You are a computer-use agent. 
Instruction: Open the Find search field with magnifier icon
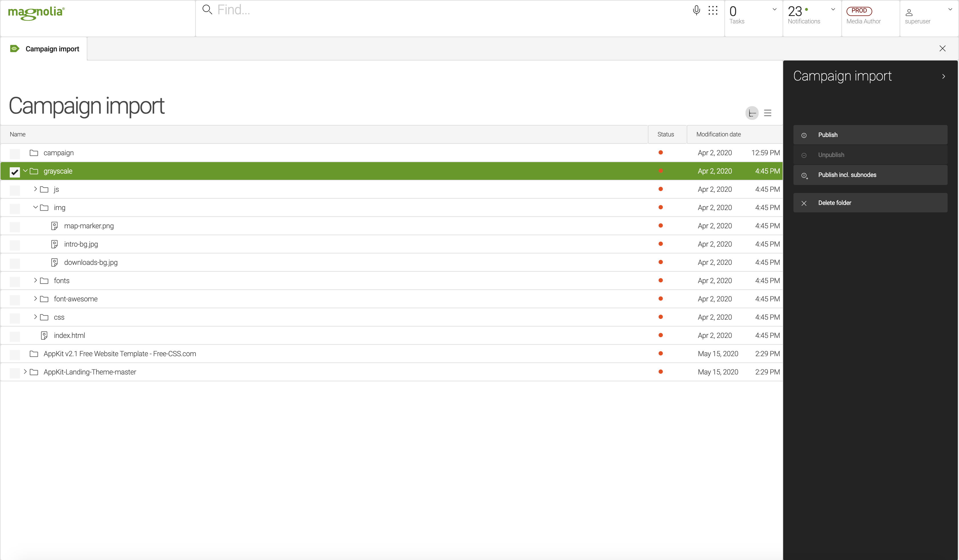(207, 10)
